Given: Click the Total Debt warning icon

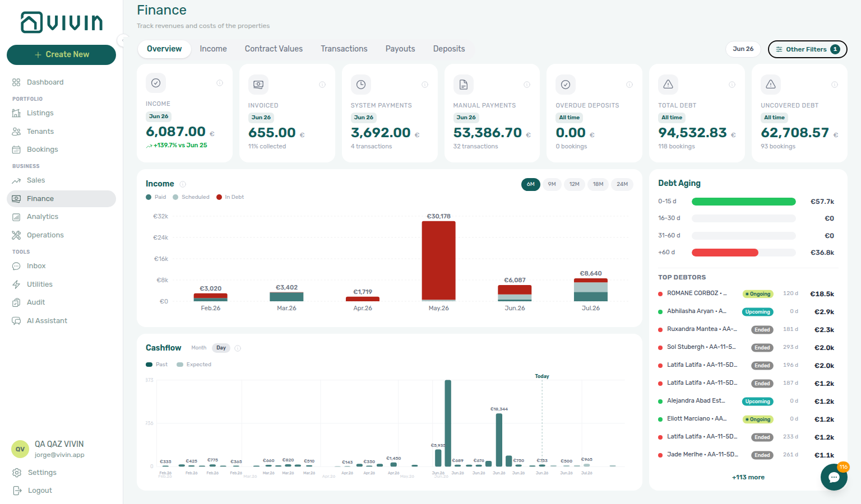Looking at the screenshot, I should (x=668, y=85).
